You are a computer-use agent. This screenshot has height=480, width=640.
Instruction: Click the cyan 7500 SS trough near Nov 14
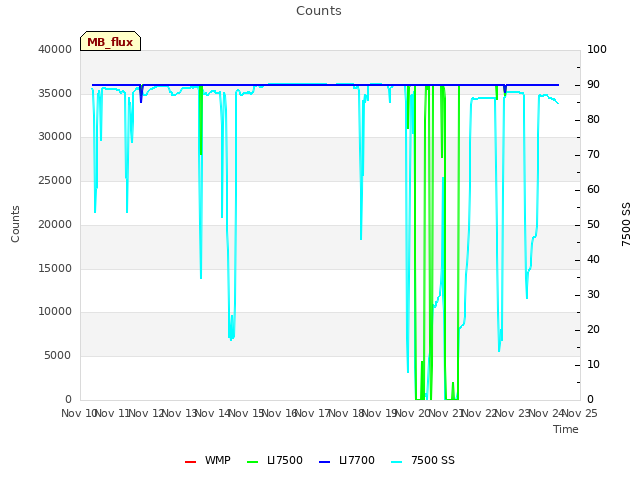pyautogui.click(x=231, y=327)
